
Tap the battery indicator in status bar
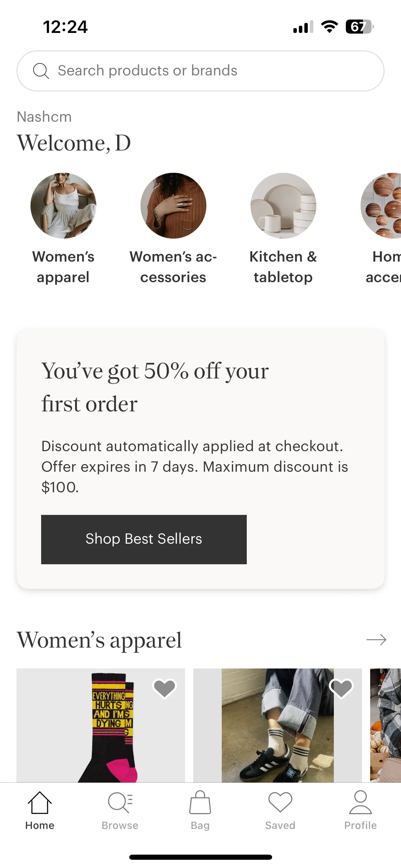(x=359, y=27)
